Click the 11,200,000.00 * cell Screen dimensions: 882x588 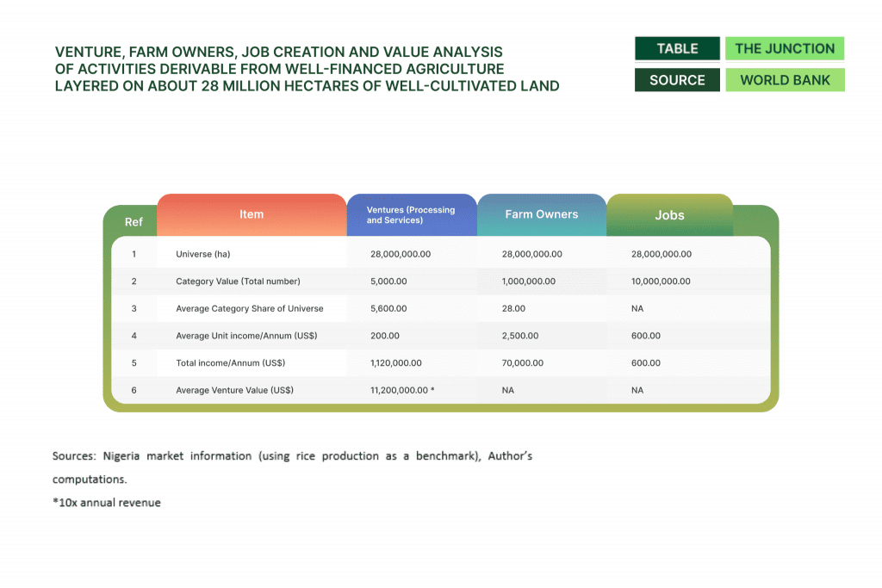(402, 390)
